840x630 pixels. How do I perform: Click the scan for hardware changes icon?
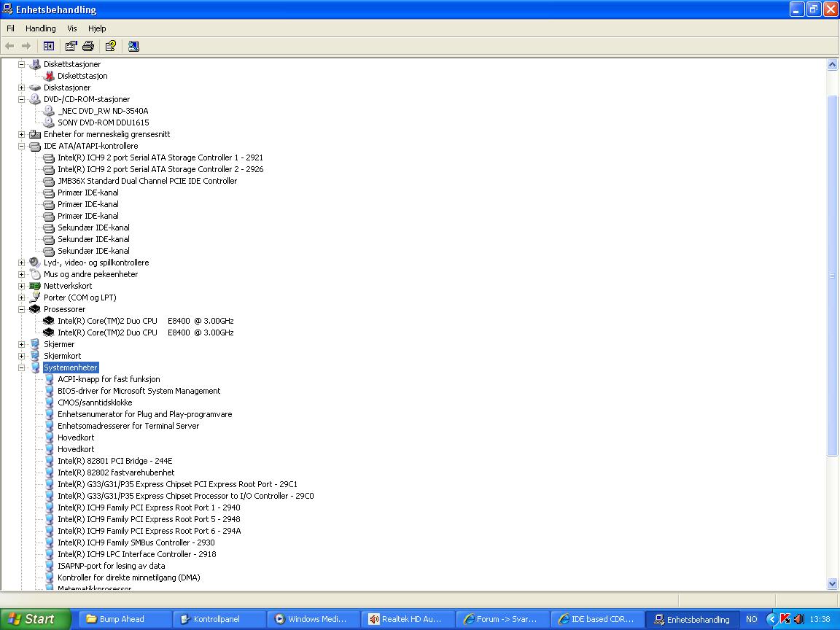click(133, 46)
